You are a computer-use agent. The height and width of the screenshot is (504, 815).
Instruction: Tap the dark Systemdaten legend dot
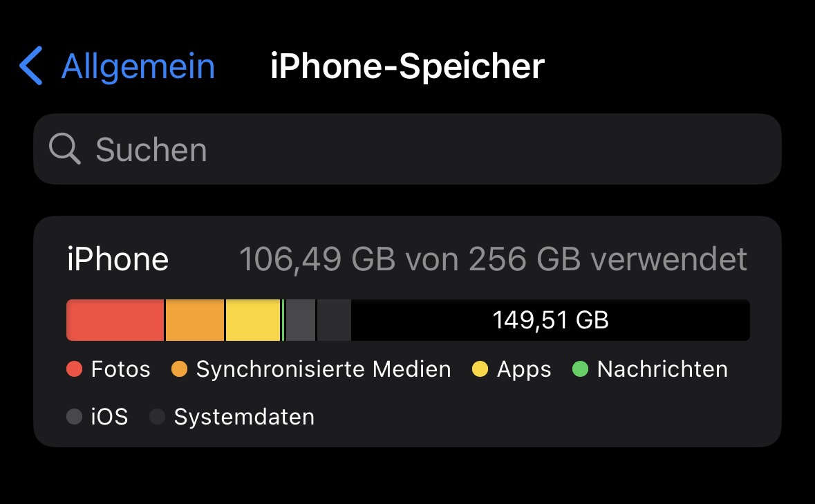158,417
